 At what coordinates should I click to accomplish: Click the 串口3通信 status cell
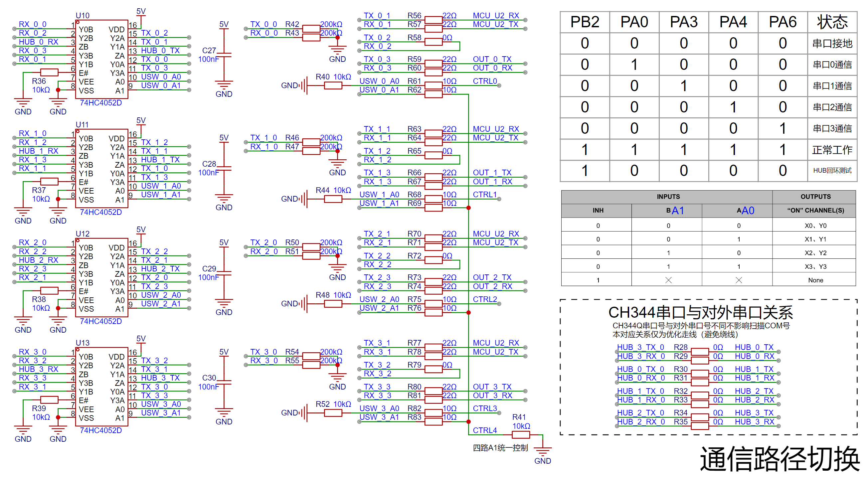(832, 128)
